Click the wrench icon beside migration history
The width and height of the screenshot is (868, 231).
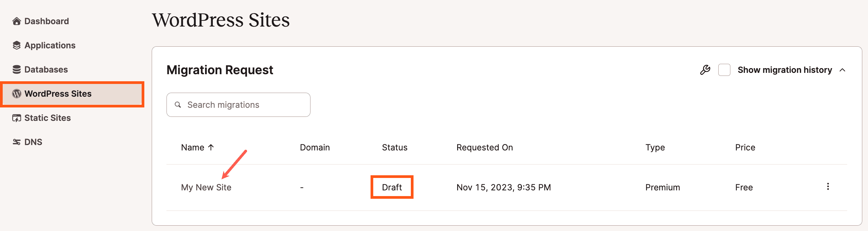click(x=705, y=70)
